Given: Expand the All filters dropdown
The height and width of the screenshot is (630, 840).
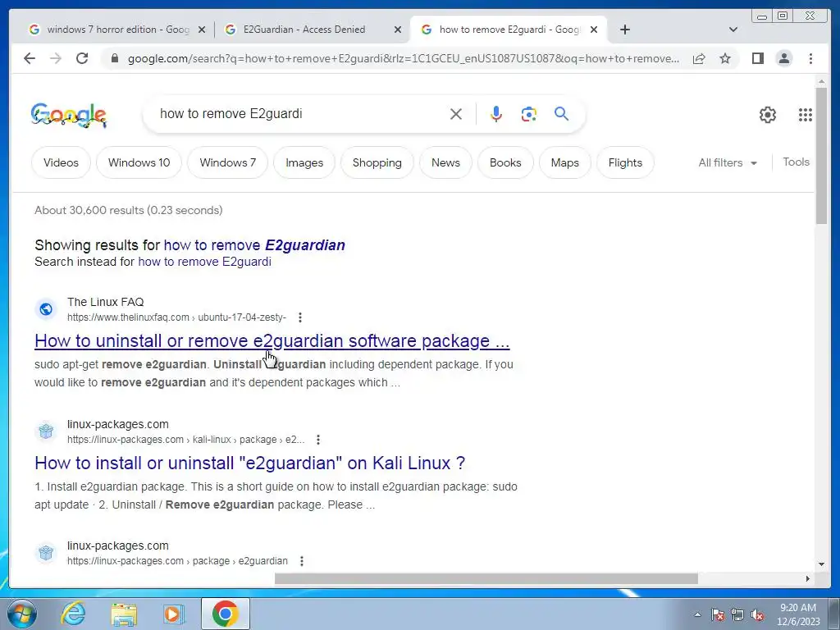Looking at the screenshot, I should click(x=728, y=162).
